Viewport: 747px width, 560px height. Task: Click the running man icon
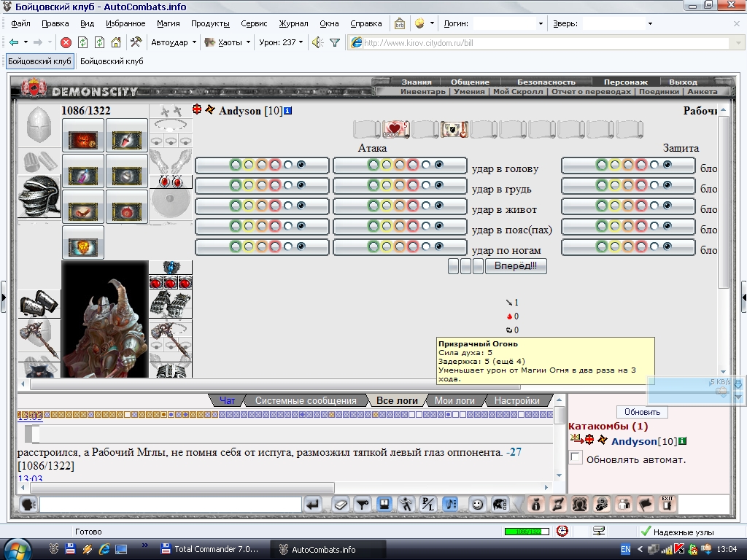pos(406,505)
